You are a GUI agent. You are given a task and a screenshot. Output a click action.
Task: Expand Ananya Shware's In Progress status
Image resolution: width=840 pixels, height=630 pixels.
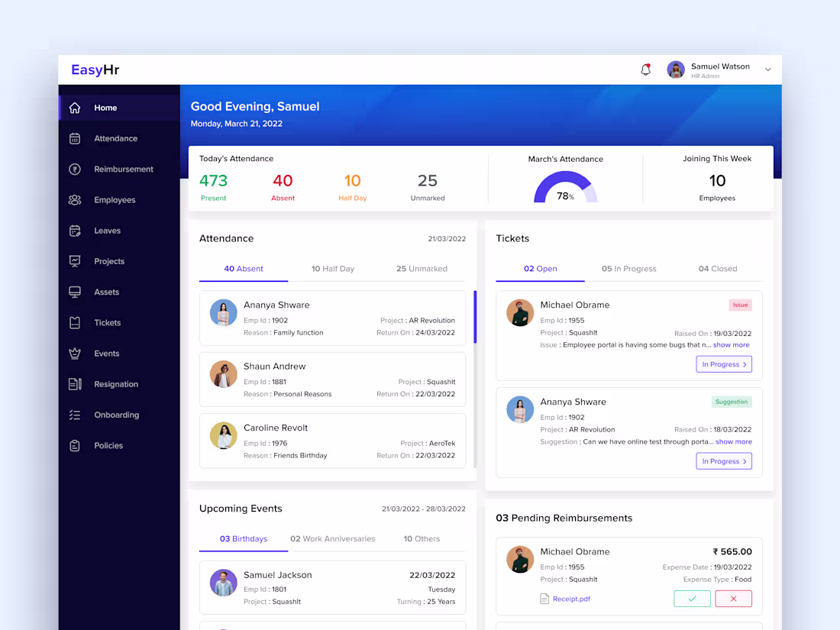click(723, 460)
